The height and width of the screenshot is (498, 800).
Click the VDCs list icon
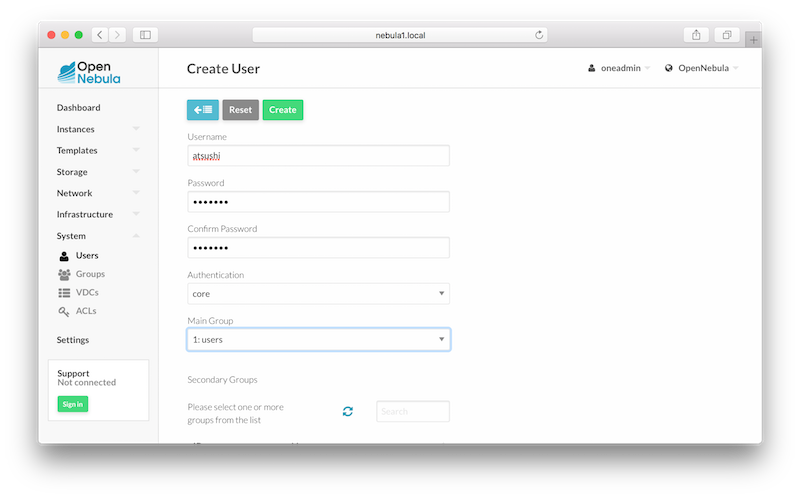click(64, 292)
